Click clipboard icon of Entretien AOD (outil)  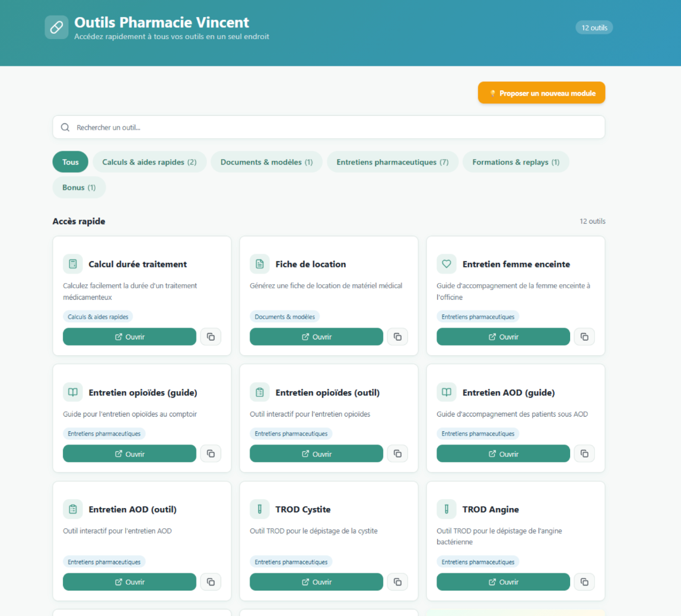(73, 509)
